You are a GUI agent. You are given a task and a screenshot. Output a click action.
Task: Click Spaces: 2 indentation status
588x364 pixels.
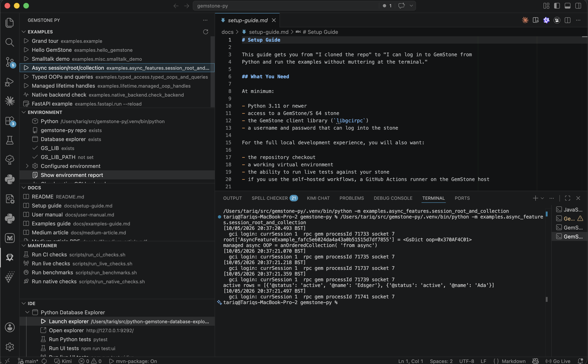pyautogui.click(x=441, y=361)
